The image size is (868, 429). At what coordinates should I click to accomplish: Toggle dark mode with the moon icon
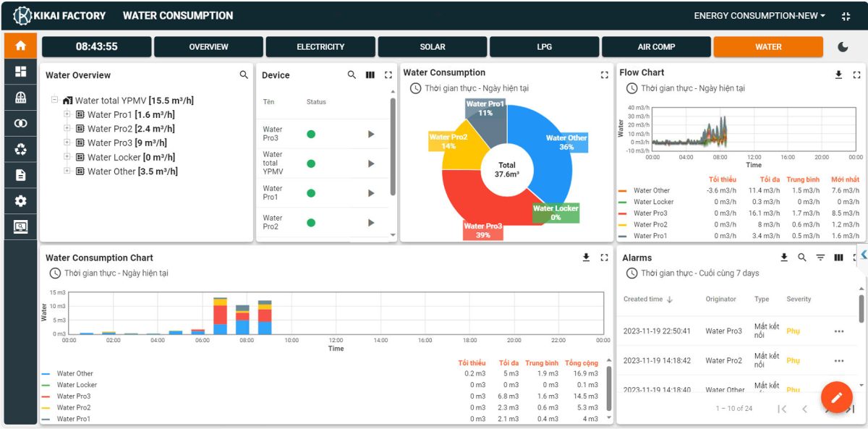(x=843, y=47)
